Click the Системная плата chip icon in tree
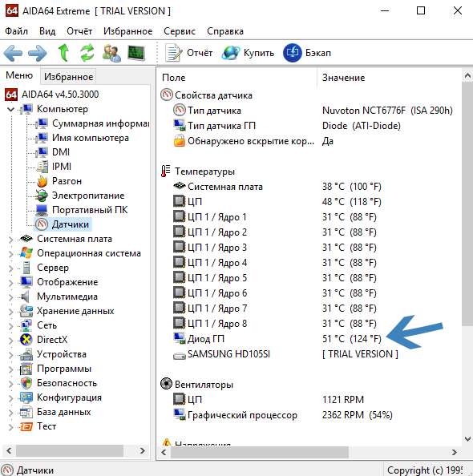The width and height of the screenshot is (473, 476). pyautogui.click(x=26, y=239)
